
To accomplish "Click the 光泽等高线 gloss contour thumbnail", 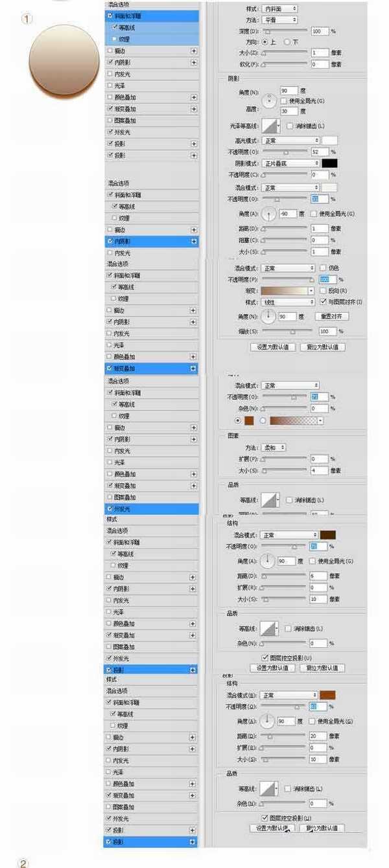I will pyautogui.click(x=269, y=126).
